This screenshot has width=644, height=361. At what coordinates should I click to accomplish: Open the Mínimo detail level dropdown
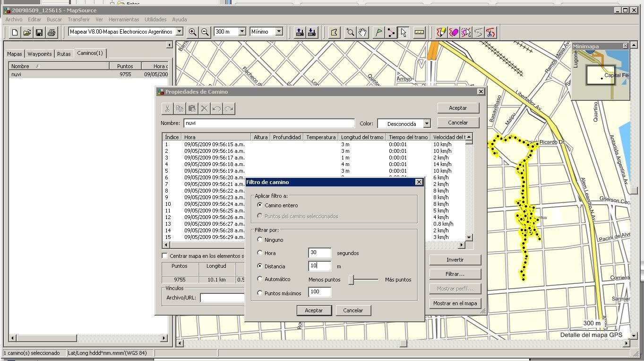point(279,32)
